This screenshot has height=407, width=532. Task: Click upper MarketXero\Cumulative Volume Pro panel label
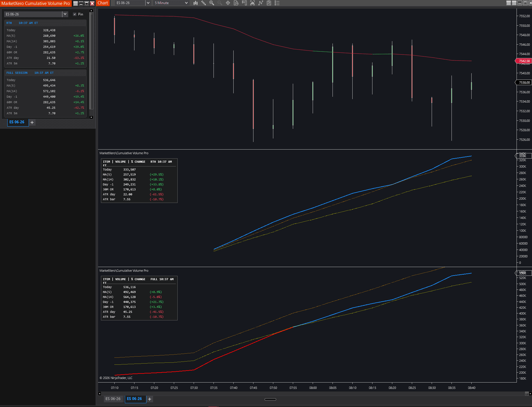124,153
